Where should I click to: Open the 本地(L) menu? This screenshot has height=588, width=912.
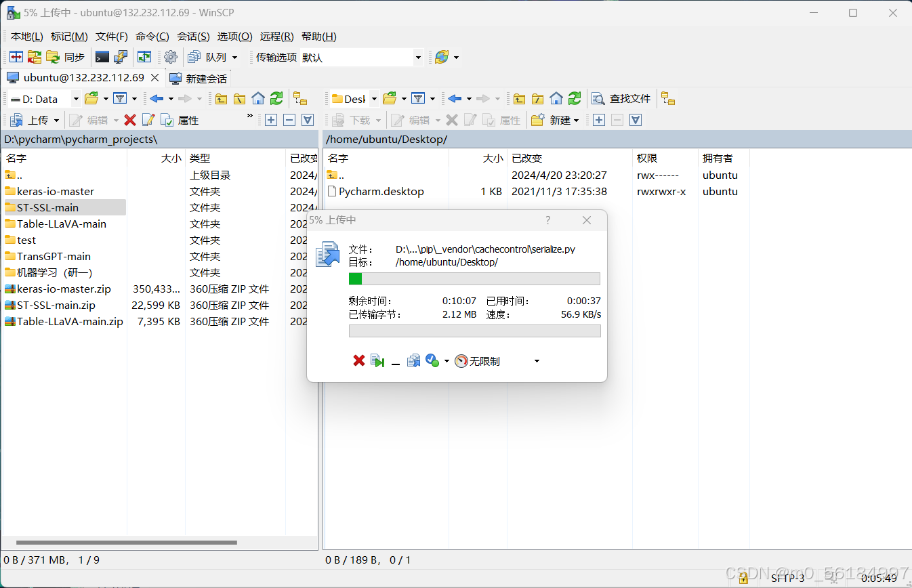click(26, 37)
